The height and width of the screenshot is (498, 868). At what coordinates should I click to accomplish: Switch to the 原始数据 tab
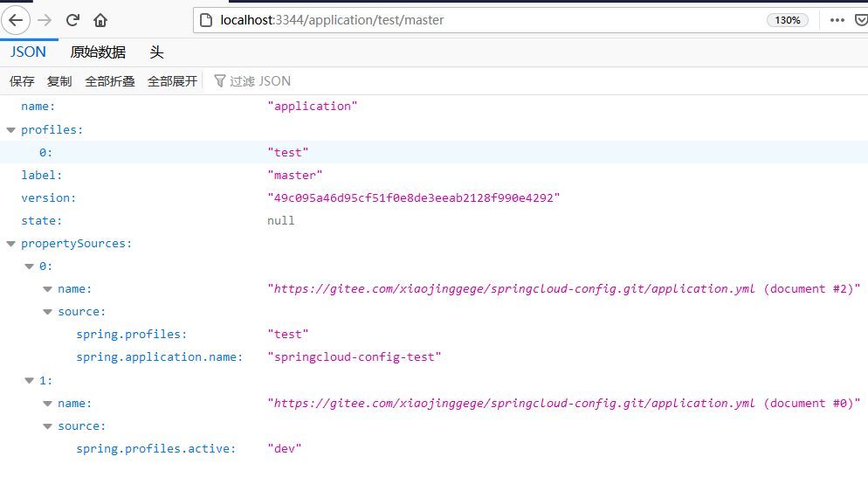[98, 52]
